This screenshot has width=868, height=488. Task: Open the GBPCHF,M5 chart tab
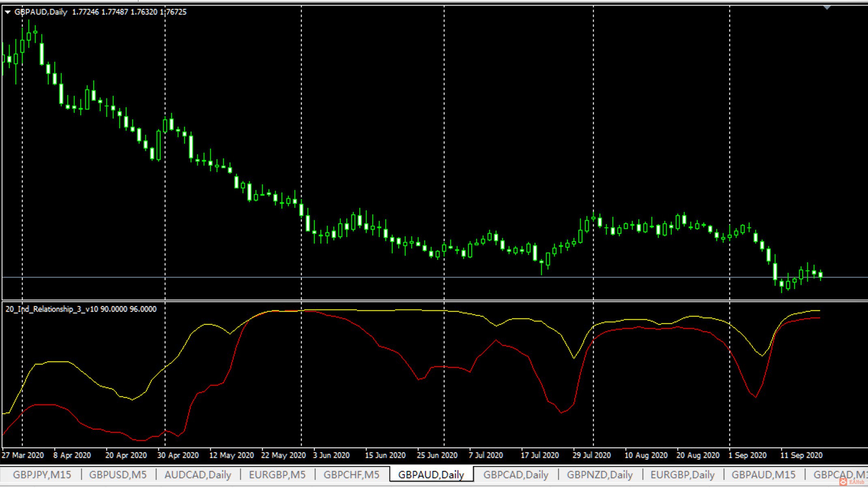pos(351,475)
